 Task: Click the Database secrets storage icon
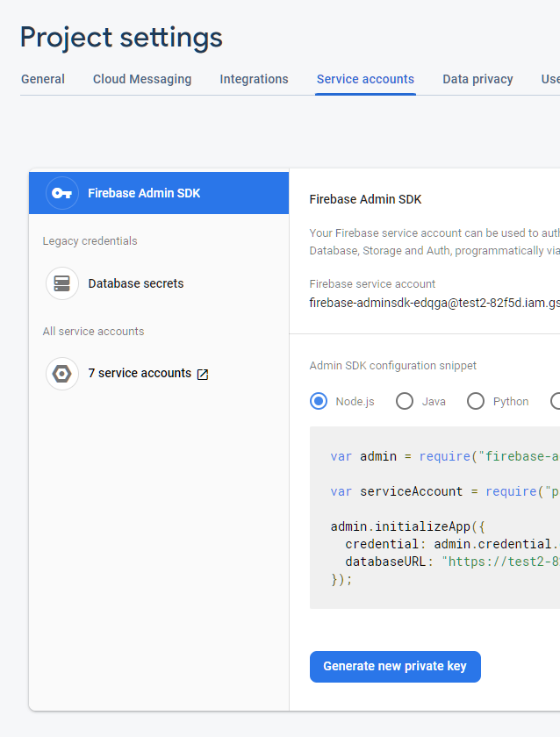pyautogui.click(x=61, y=283)
